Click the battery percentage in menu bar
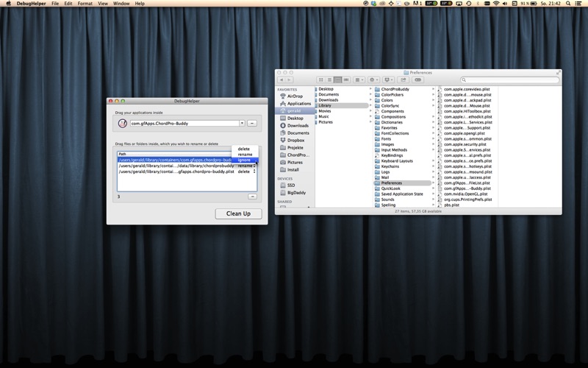This screenshot has width=588, height=368. (x=525, y=4)
